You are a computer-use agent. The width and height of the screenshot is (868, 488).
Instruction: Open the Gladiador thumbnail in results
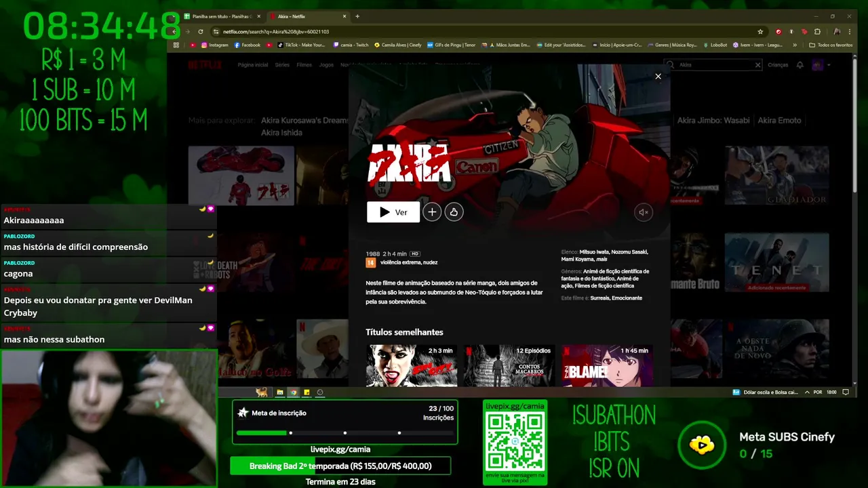[x=776, y=176]
